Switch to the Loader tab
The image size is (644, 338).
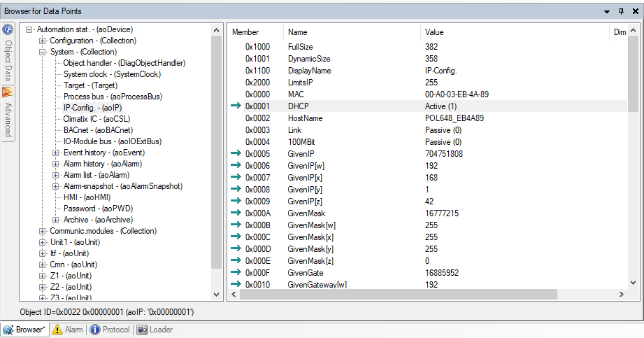[x=155, y=330]
